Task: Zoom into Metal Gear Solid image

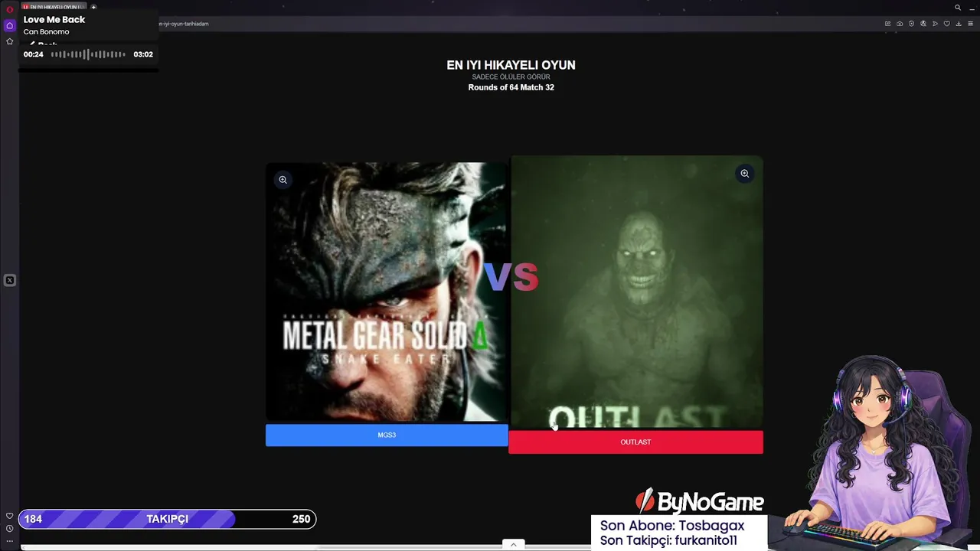Action: (x=283, y=180)
